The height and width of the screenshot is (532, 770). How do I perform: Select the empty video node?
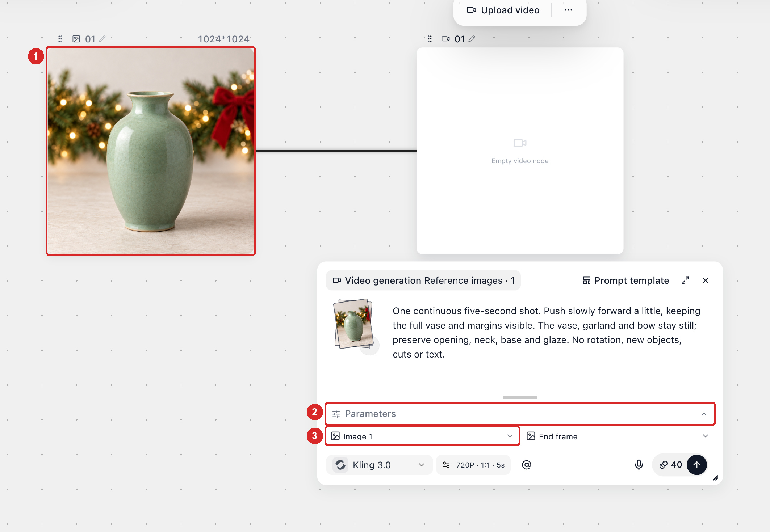520,151
